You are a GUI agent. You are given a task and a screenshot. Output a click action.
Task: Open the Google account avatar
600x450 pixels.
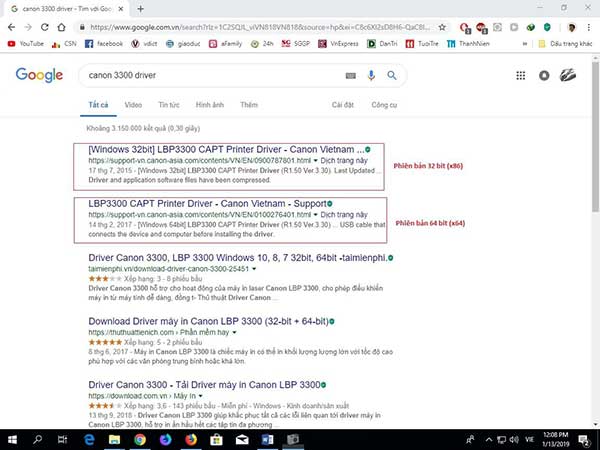coord(568,75)
